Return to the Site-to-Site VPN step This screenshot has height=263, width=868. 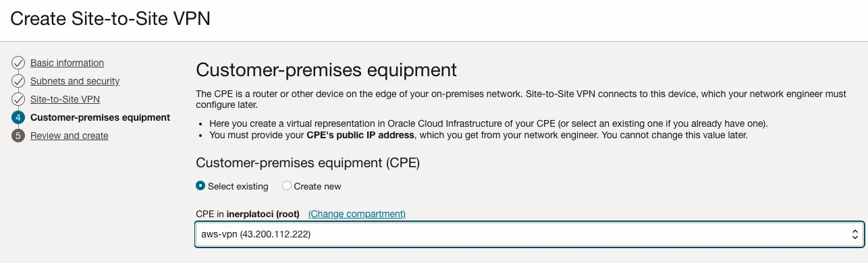click(x=65, y=99)
